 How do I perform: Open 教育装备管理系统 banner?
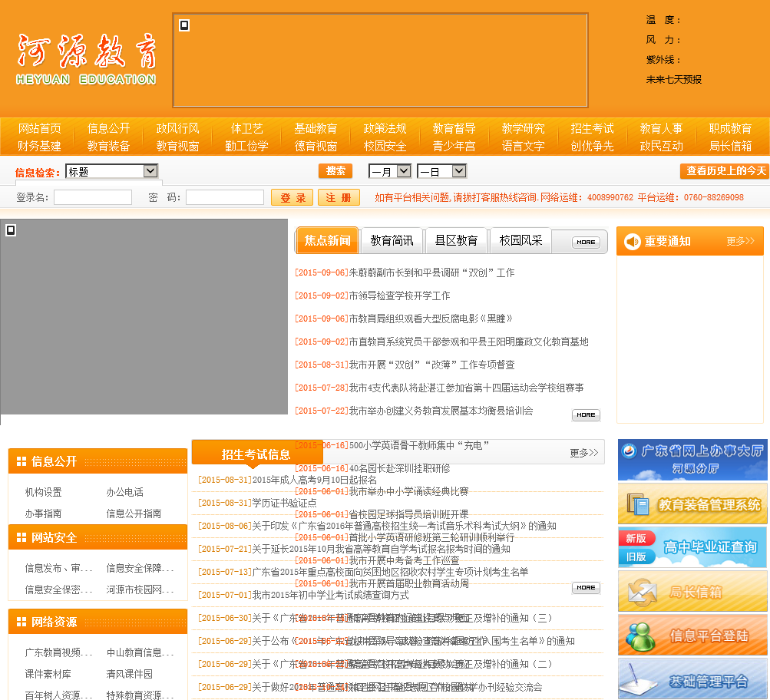tap(692, 504)
